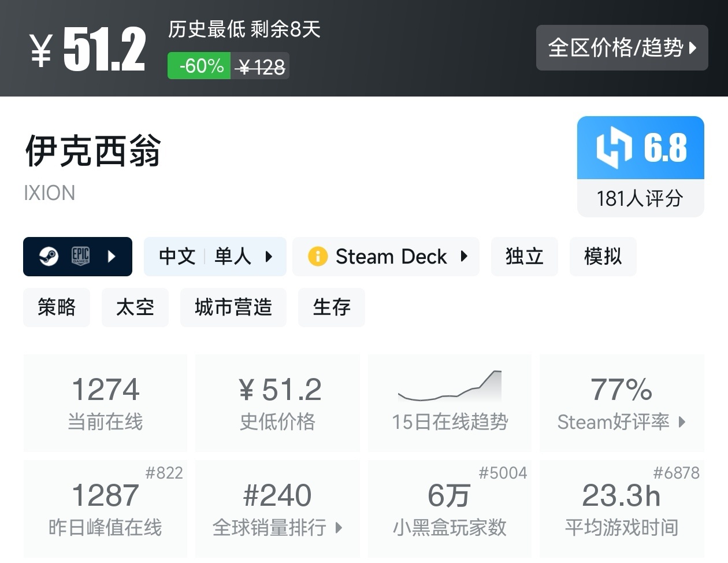The width and height of the screenshot is (728, 563).
Task: Click the Epic Games platform icon
Action: click(x=80, y=256)
